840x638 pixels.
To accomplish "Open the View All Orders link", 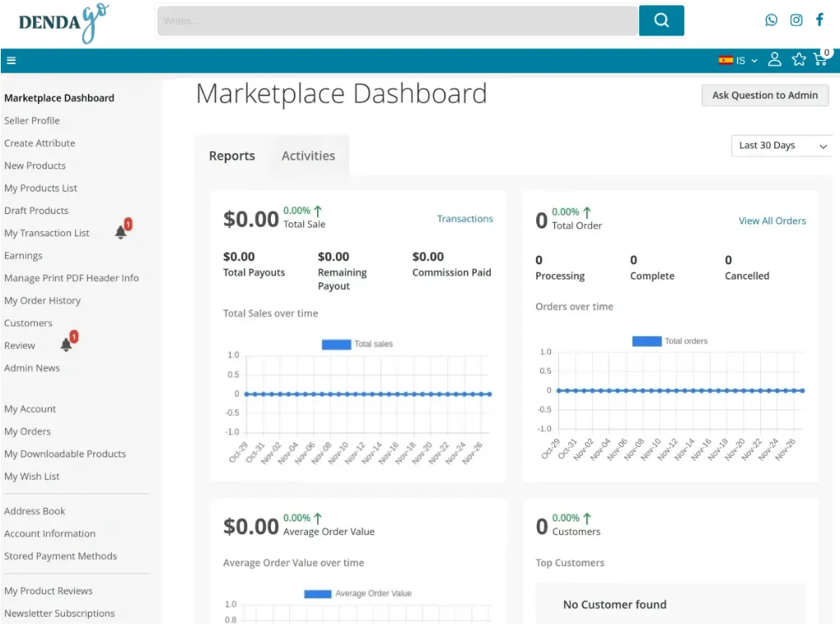I will pyautogui.click(x=772, y=221).
